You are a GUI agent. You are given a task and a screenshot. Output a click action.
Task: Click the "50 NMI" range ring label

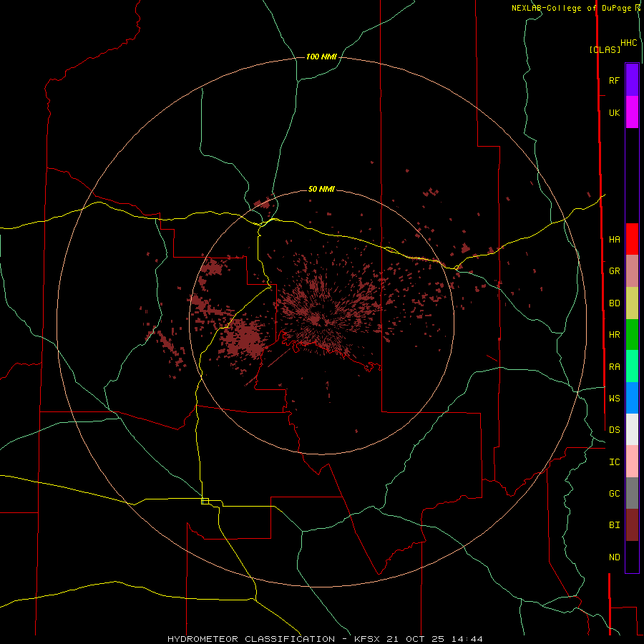point(321,189)
